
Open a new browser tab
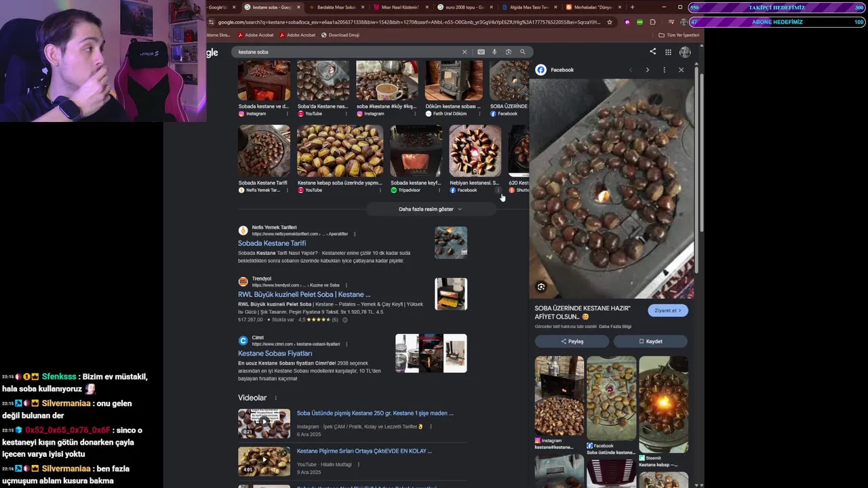(632, 7)
